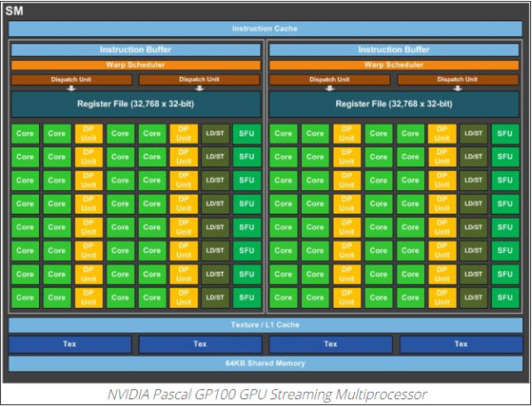Screen dimensions: 532x407
Task: Click the left block's Instruction Buffer
Action: (x=135, y=50)
